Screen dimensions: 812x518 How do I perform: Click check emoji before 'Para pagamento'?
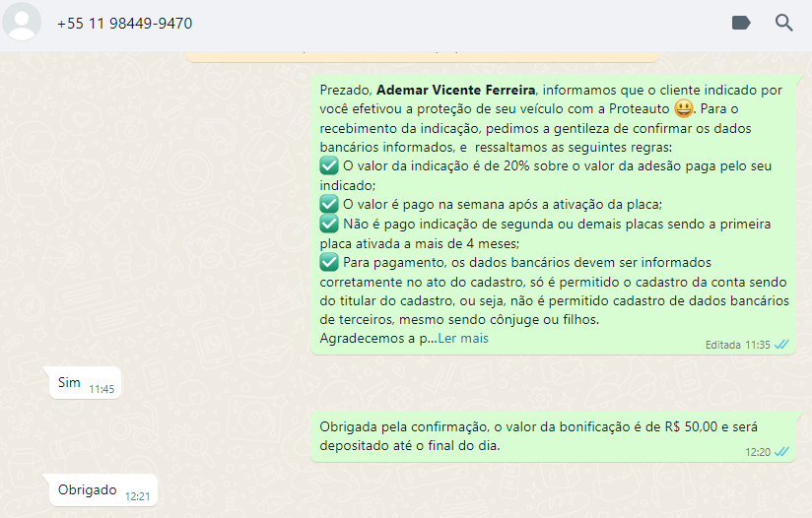pos(329,262)
